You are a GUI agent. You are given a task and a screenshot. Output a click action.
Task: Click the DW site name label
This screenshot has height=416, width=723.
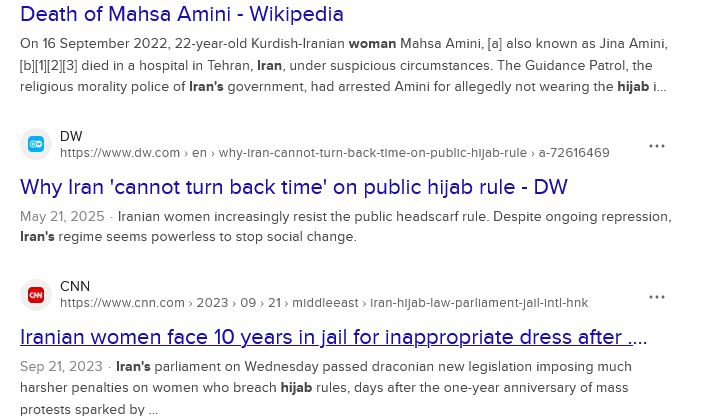pyautogui.click(x=71, y=136)
